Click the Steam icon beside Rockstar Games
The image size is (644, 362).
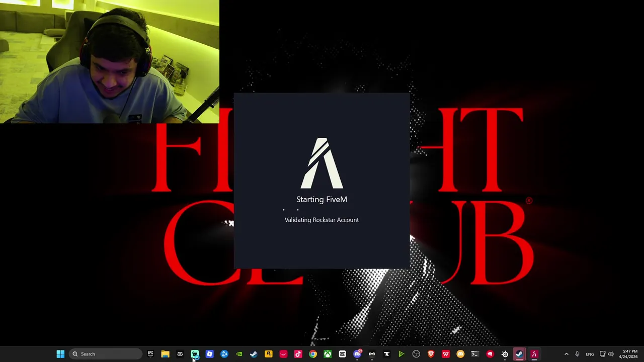[x=254, y=354]
